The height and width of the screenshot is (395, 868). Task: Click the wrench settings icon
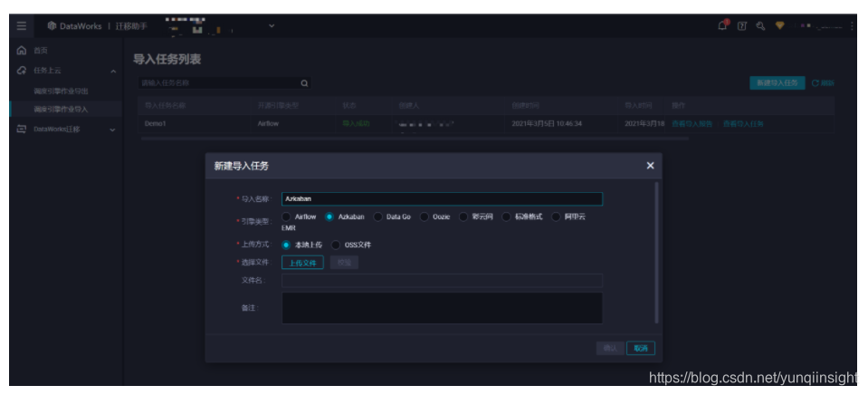760,25
